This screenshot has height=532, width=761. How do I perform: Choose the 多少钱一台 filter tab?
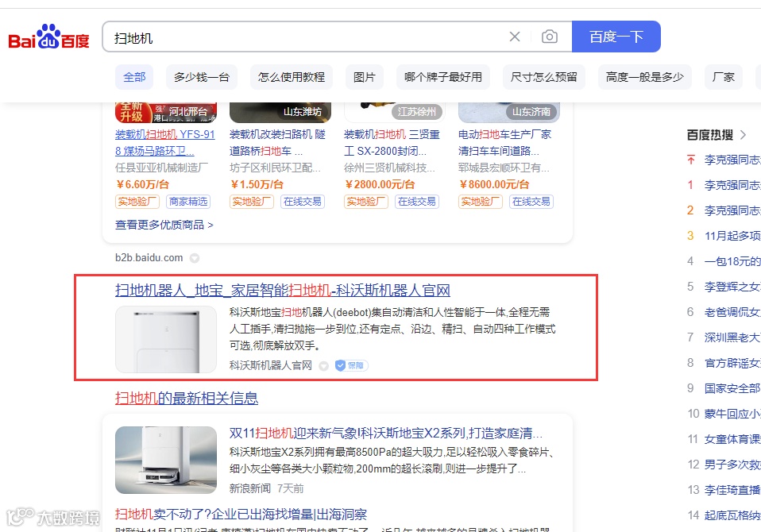[202, 77]
